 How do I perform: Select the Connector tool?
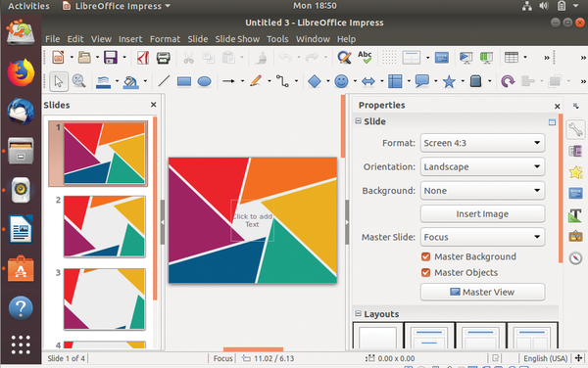pos(282,81)
